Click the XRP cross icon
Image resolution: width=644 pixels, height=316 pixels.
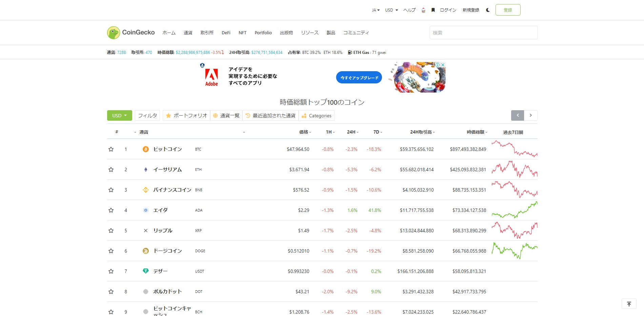[146, 231]
